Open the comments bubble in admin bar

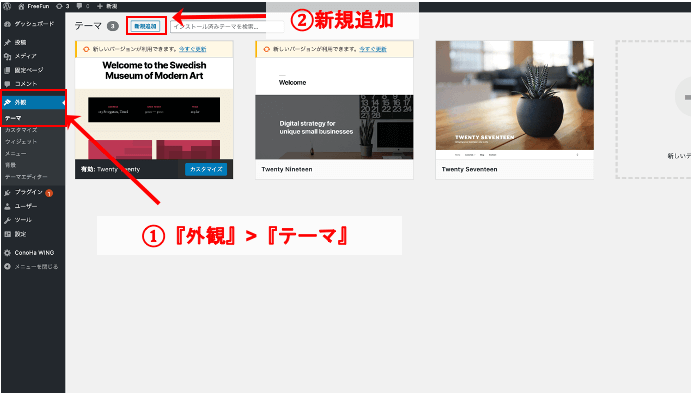pos(83,6)
